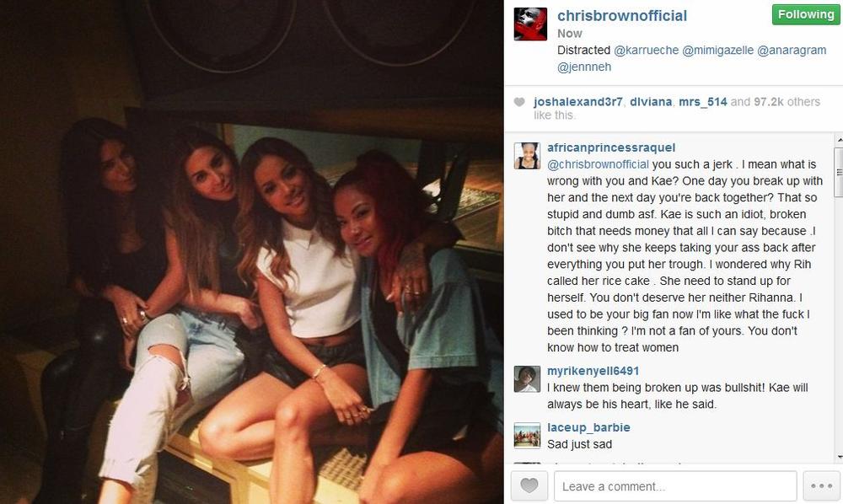Viewport: 843px width, 504px height.
Task: Open the @anaragram mention link
Action: (x=792, y=50)
